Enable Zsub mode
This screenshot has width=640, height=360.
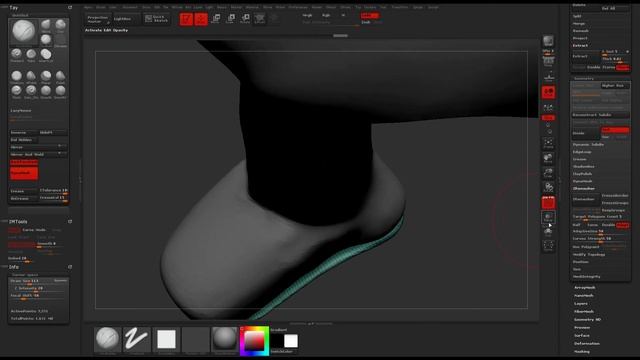[366, 22]
